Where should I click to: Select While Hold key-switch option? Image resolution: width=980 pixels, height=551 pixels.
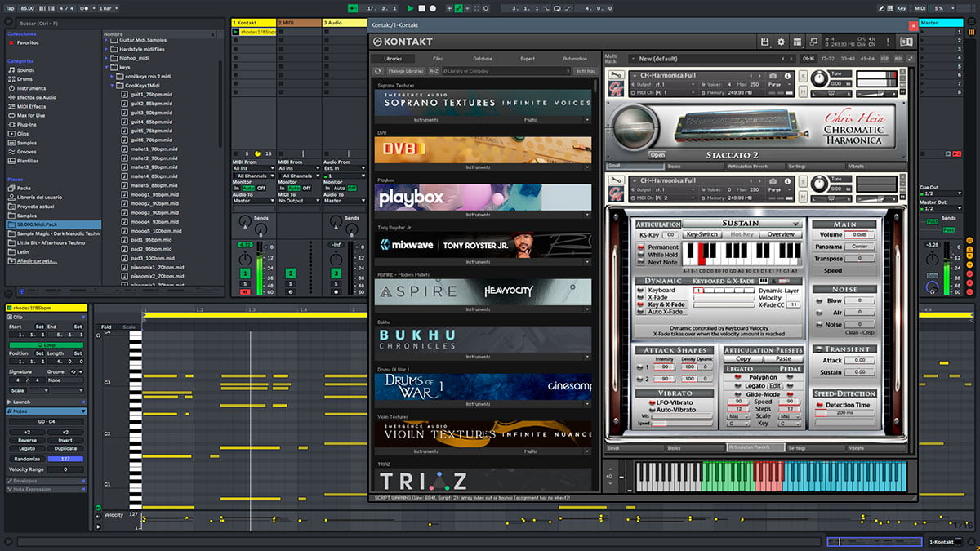(658, 255)
